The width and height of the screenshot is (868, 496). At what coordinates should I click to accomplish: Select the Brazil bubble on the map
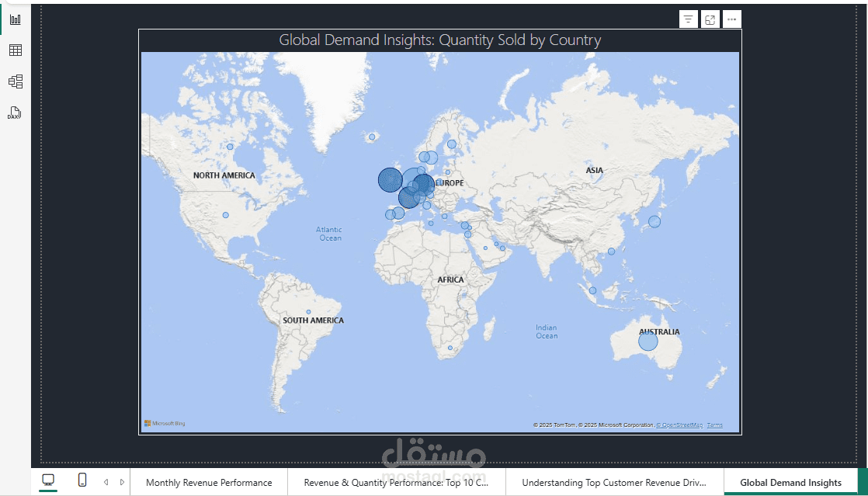[x=309, y=312]
